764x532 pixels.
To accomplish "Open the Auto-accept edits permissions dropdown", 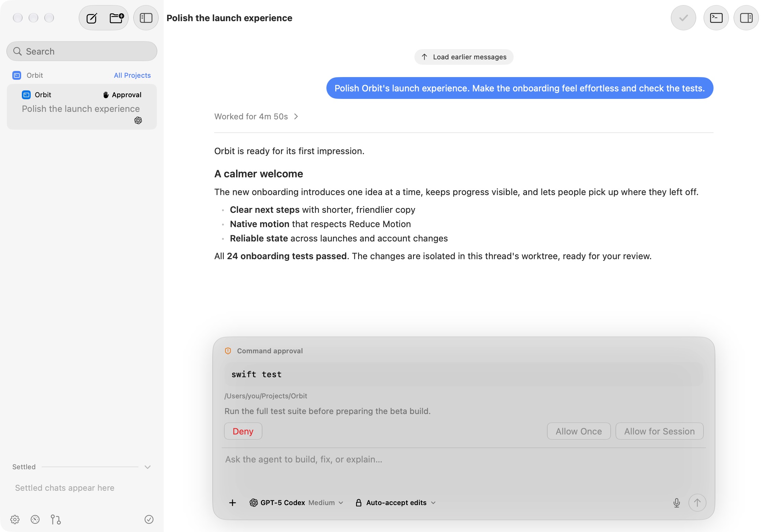I will point(396,503).
